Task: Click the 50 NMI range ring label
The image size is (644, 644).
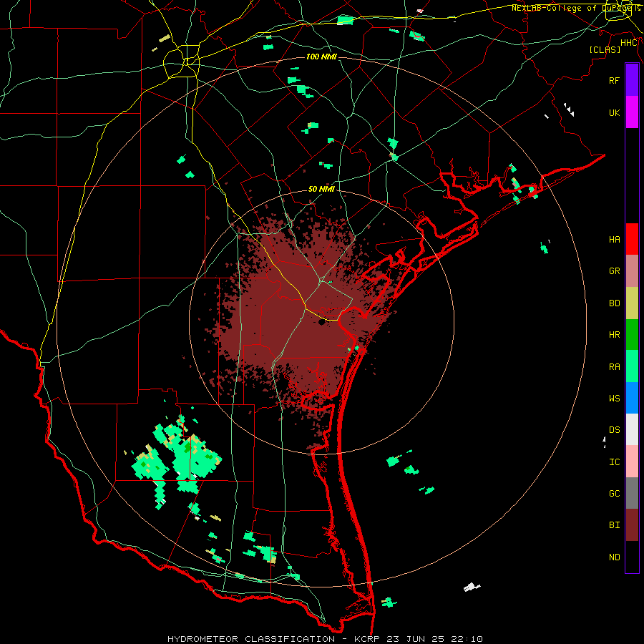Action: click(x=321, y=189)
